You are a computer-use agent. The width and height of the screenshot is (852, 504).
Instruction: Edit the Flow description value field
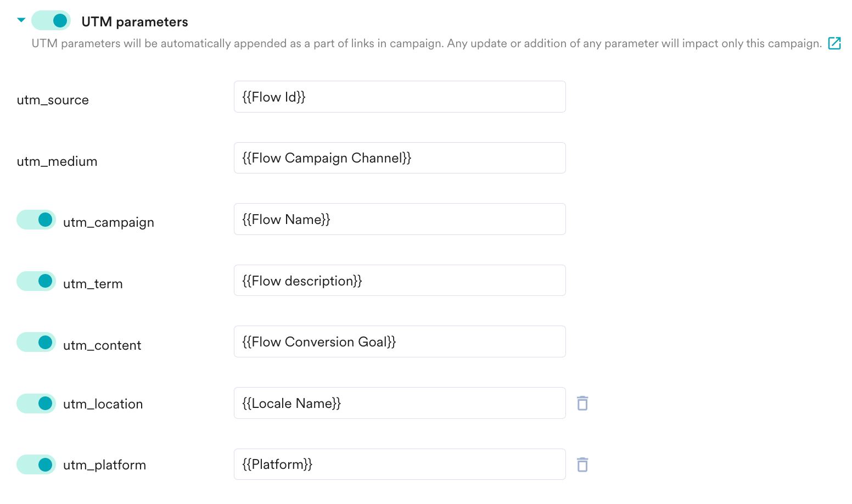pos(400,281)
